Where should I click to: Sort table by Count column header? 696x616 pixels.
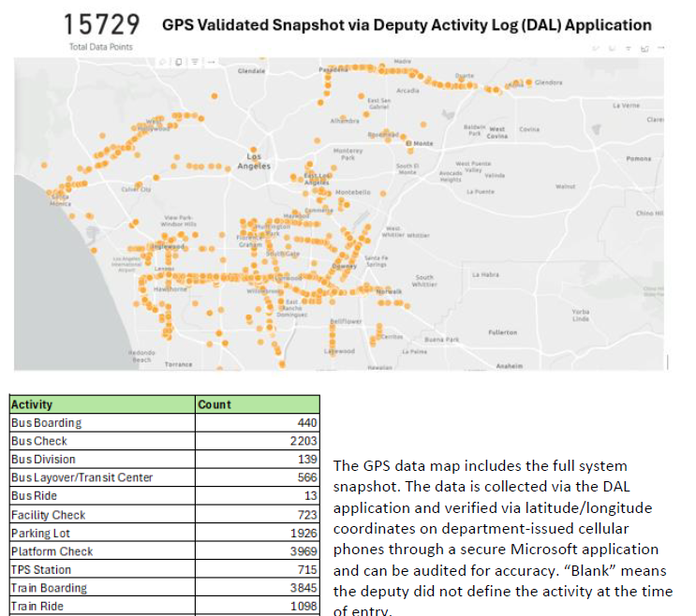[214, 404]
